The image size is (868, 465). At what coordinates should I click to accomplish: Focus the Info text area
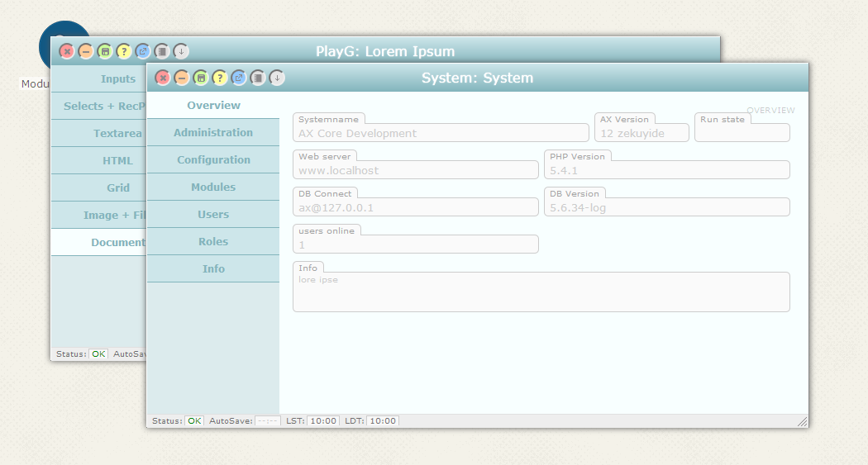pos(541,293)
